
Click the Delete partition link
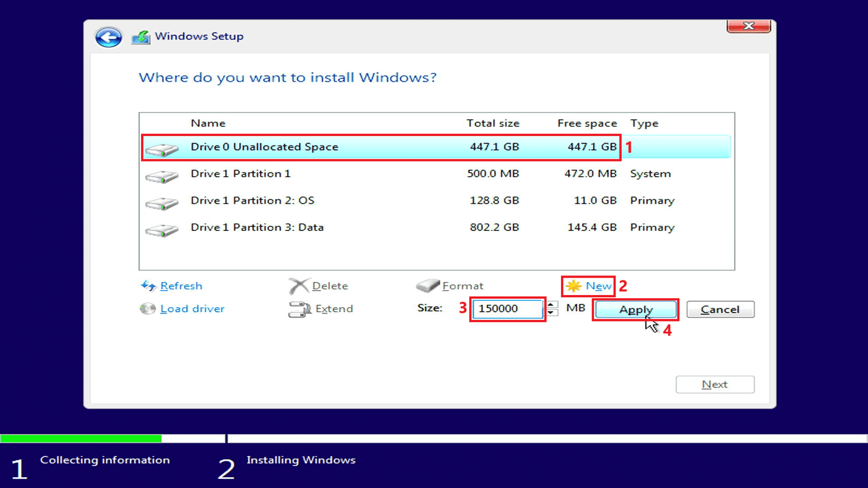pyautogui.click(x=330, y=286)
